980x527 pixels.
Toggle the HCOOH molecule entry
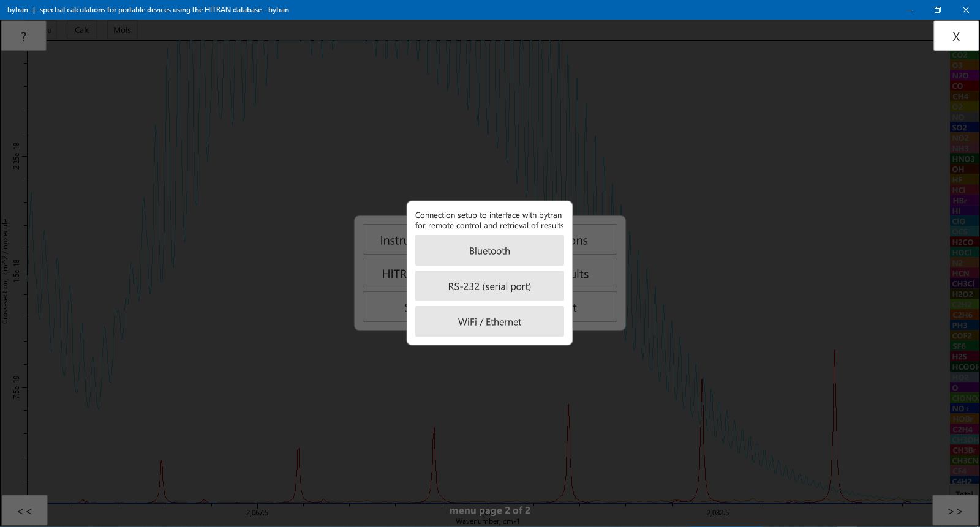(964, 367)
